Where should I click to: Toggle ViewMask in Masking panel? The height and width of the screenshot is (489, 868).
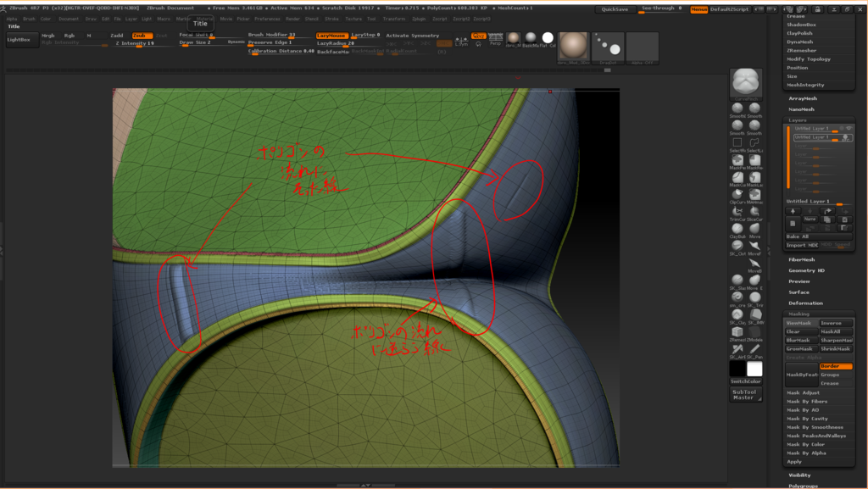coord(800,323)
